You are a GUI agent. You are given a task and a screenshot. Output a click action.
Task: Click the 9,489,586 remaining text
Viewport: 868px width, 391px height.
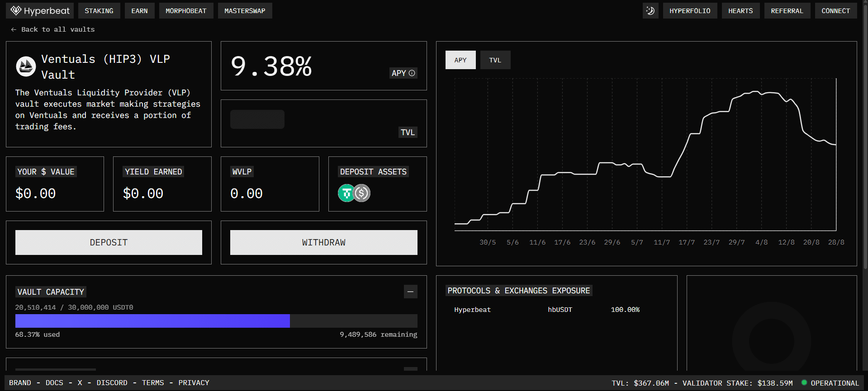pyautogui.click(x=379, y=334)
